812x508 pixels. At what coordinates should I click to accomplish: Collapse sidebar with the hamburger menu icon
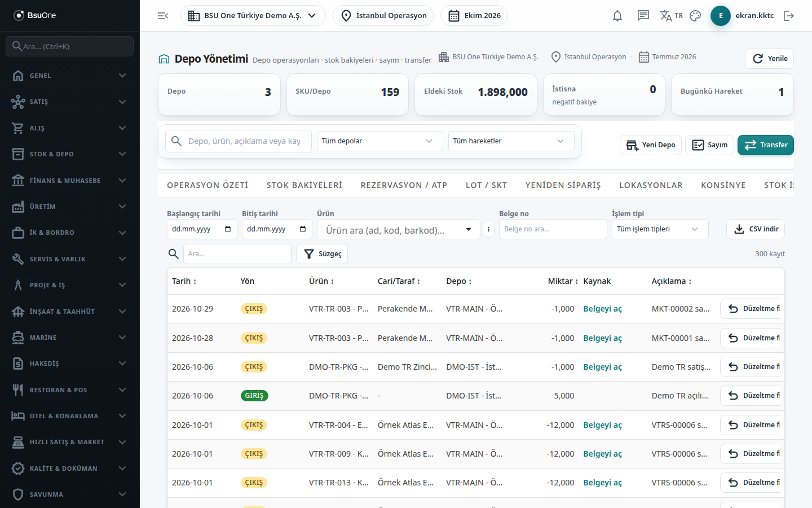click(x=163, y=16)
